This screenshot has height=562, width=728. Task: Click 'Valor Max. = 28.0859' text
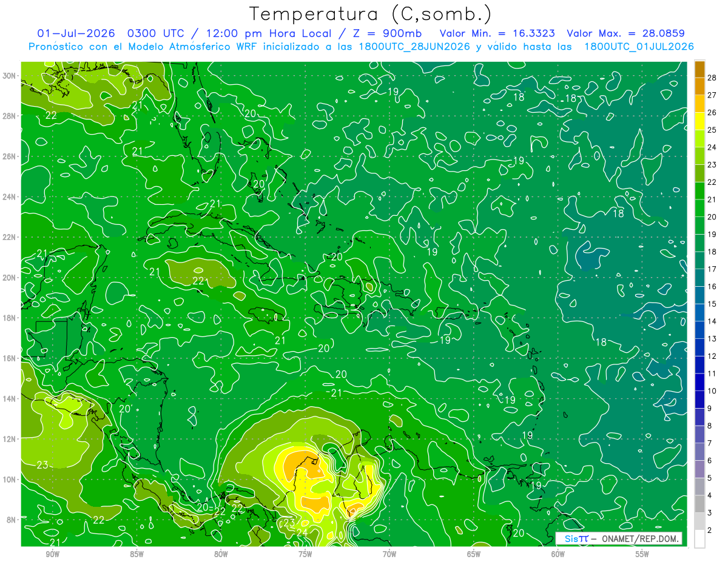626,33
